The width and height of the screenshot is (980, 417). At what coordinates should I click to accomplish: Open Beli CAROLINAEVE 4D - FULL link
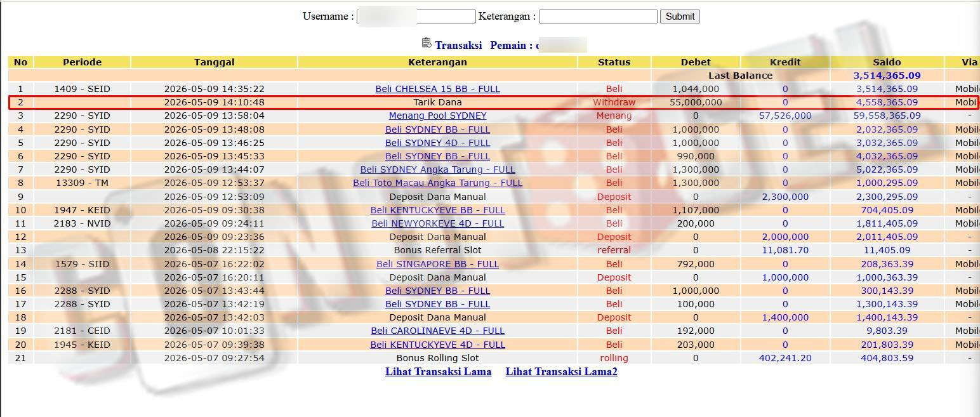click(x=437, y=331)
